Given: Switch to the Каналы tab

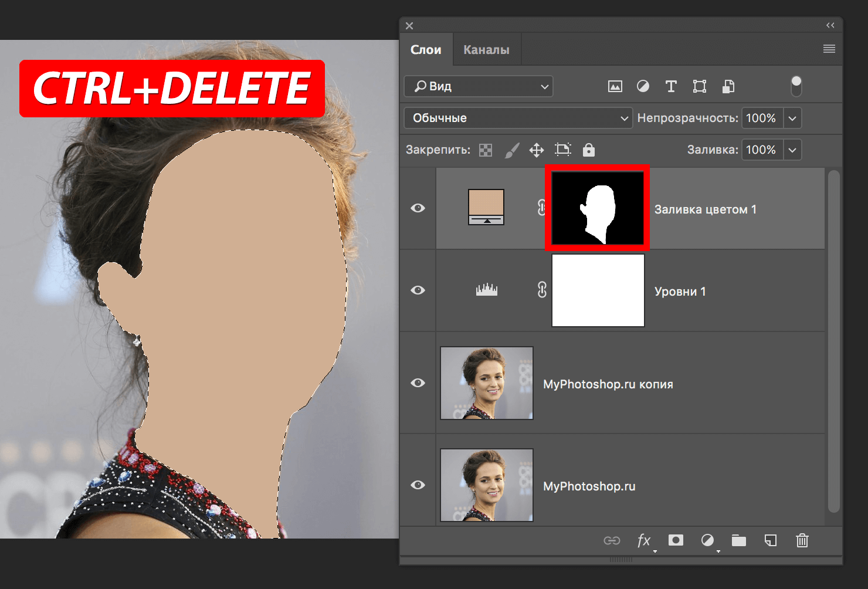Looking at the screenshot, I should 486,49.
